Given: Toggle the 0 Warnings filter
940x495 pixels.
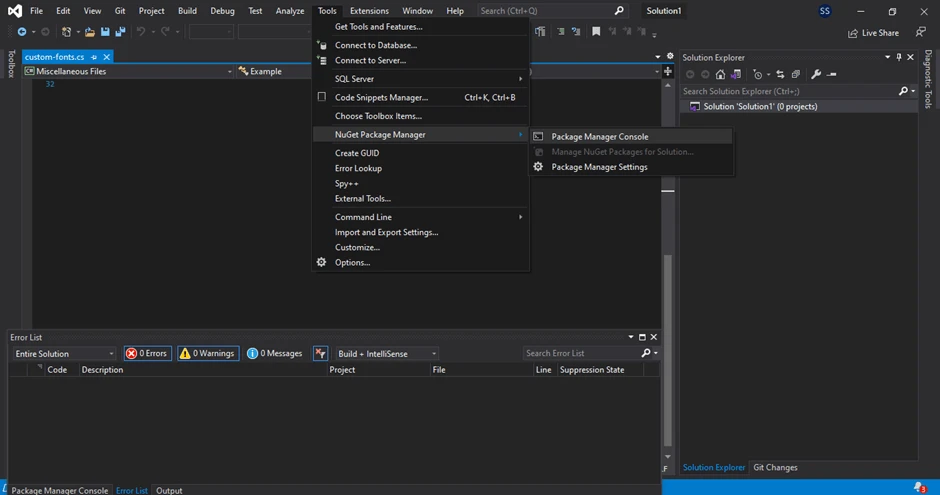Looking at the screenshot, I should 207,353.
